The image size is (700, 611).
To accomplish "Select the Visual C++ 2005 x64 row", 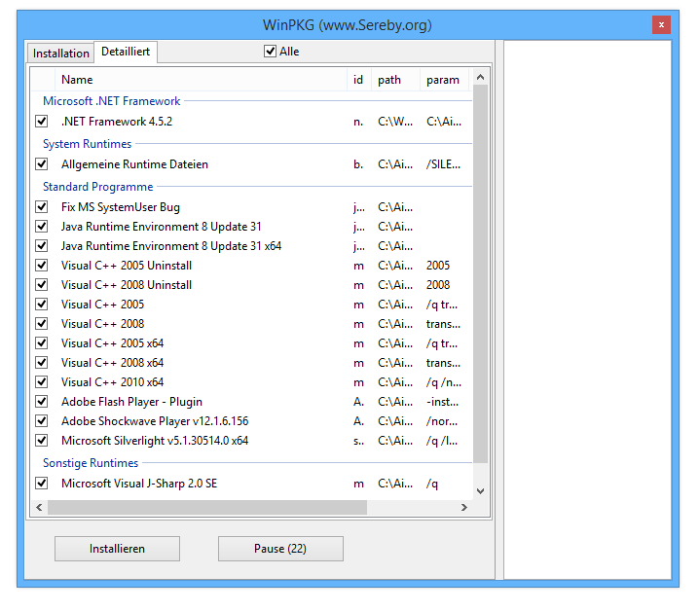I will (252, 343).
